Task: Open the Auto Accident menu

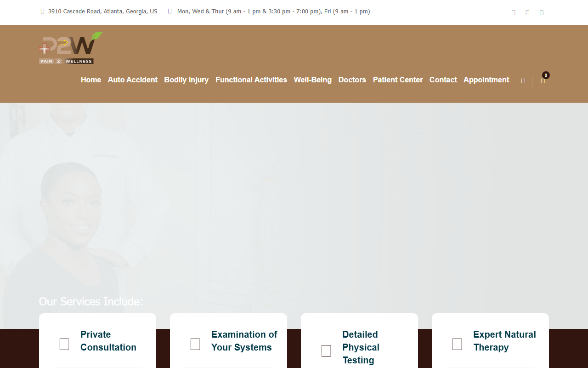Action: tap(133, 80)
